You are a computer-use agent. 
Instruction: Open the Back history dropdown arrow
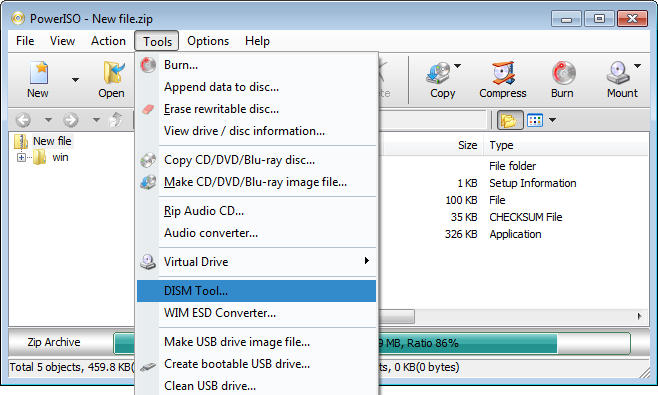point(48,120)
